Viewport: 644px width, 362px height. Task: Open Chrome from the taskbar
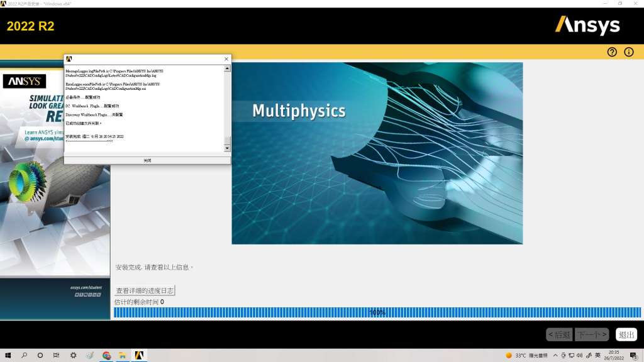(x=106, y=356)
